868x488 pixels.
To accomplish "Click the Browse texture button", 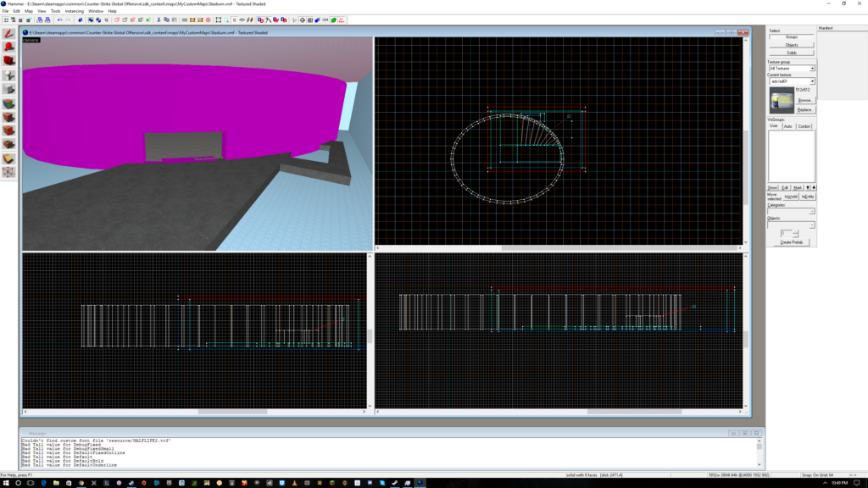I will (805, 100).
